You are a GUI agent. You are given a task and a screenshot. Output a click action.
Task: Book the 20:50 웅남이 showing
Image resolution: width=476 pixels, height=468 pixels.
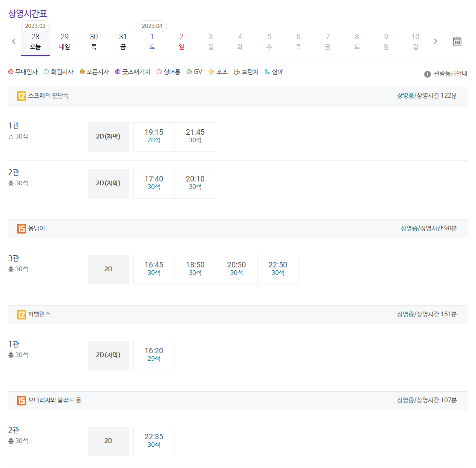tap(236, 269)
